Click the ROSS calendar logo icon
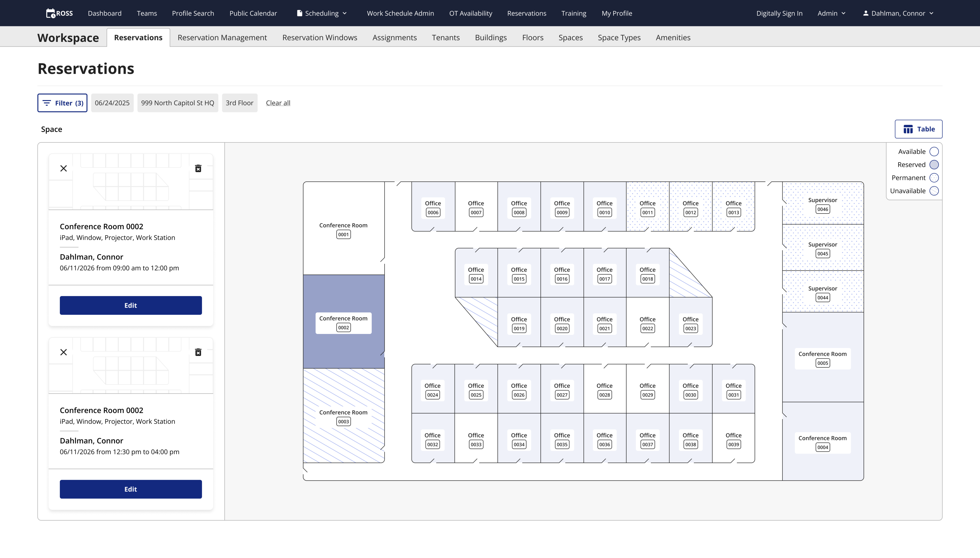This screenshot has height=558, width=980. click(x=51, y=13)
